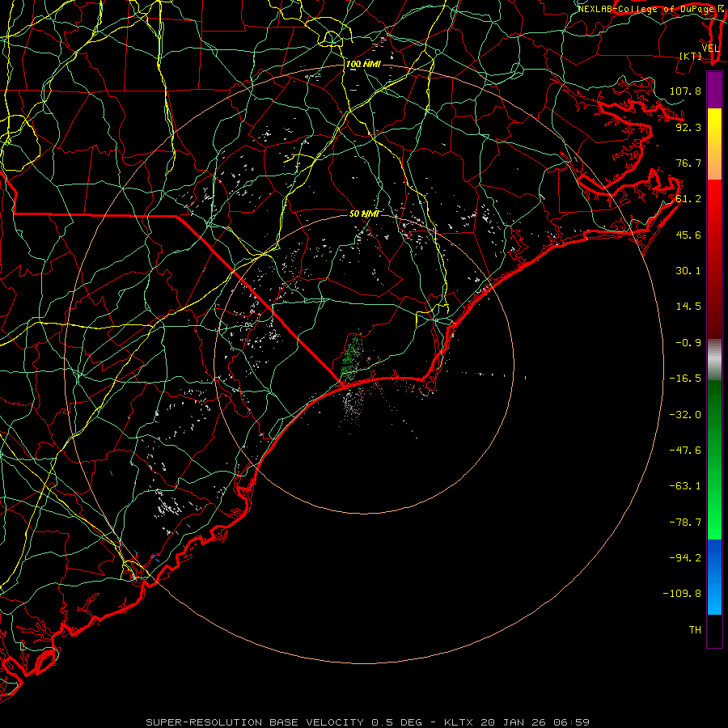This screenshot has width=728, height=728.
Task: Click the 'VEL' legend title
Action: (x=710, y=49)
